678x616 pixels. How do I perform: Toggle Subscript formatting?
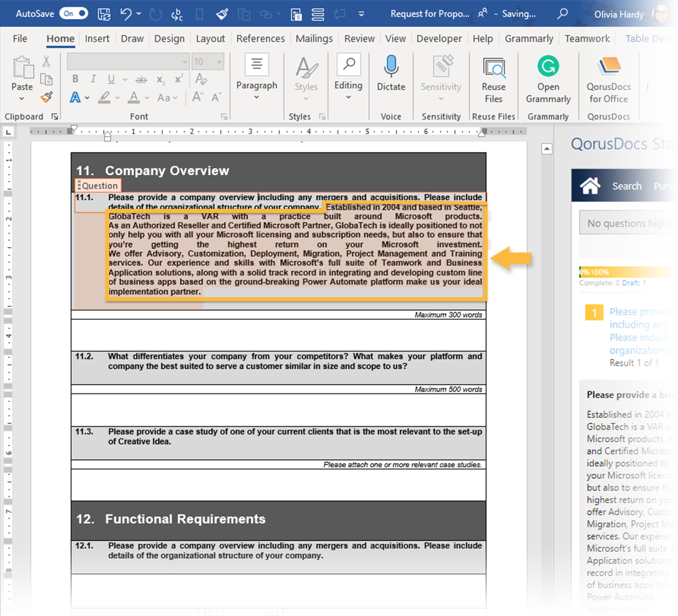161,79
